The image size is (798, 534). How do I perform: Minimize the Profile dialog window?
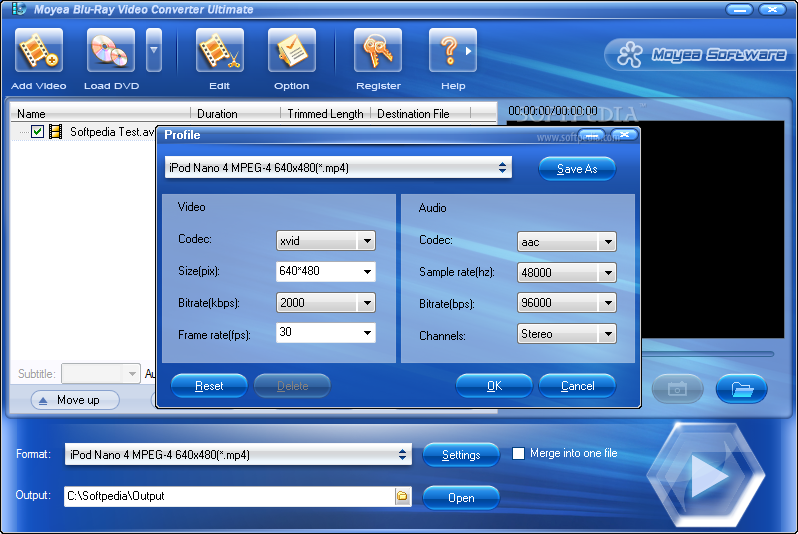coord(590,135)
